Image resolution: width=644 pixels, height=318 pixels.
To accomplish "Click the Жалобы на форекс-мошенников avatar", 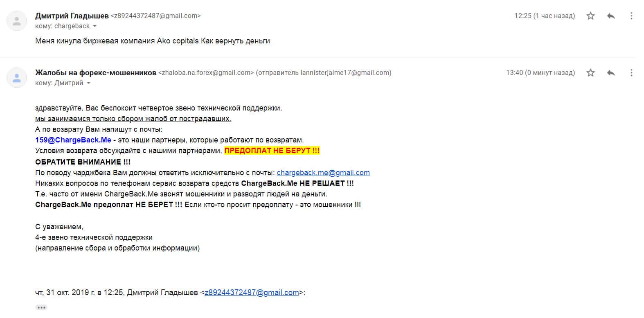I will pyautogui.click(x=17, y=78).
